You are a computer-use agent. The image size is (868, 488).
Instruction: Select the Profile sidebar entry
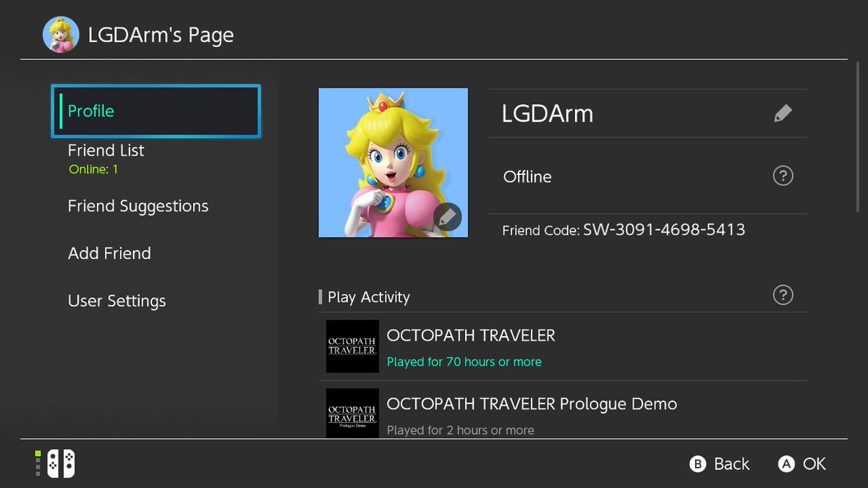coord(156,111)
